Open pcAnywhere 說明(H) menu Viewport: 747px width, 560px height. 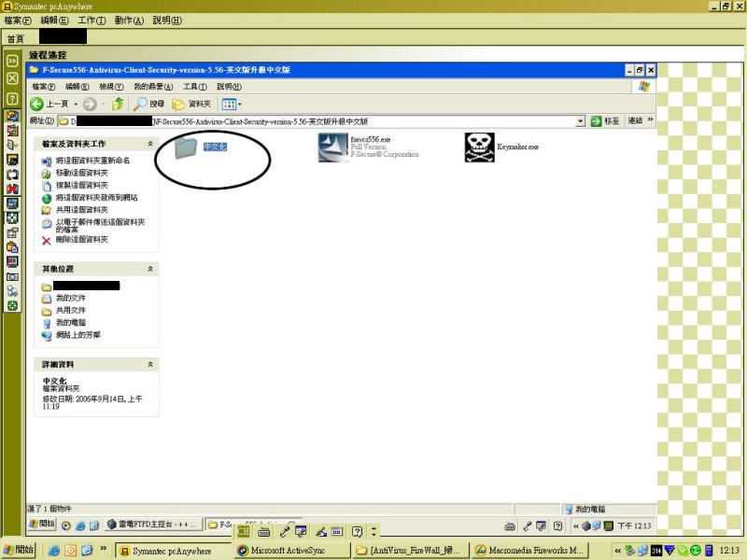(167, 21)
